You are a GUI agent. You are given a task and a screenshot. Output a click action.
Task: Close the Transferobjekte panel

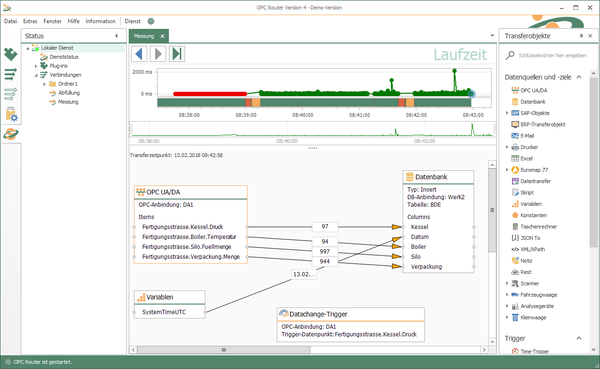[x=590, y=36]
